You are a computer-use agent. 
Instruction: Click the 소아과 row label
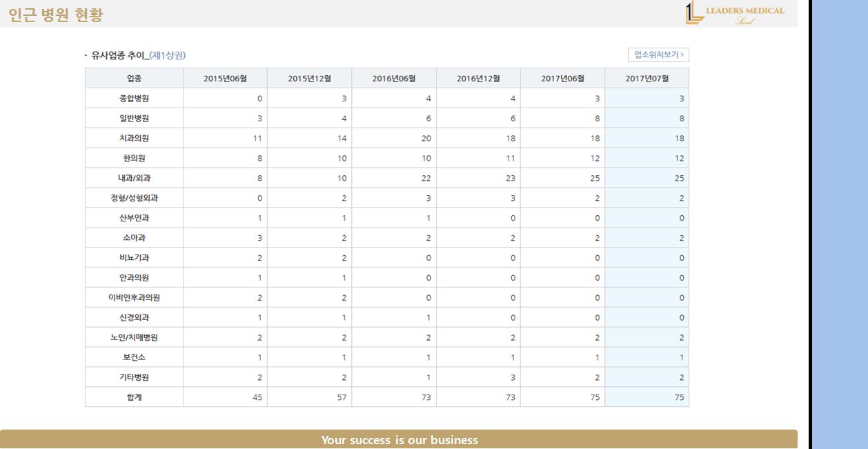click(x=134, y=238)
